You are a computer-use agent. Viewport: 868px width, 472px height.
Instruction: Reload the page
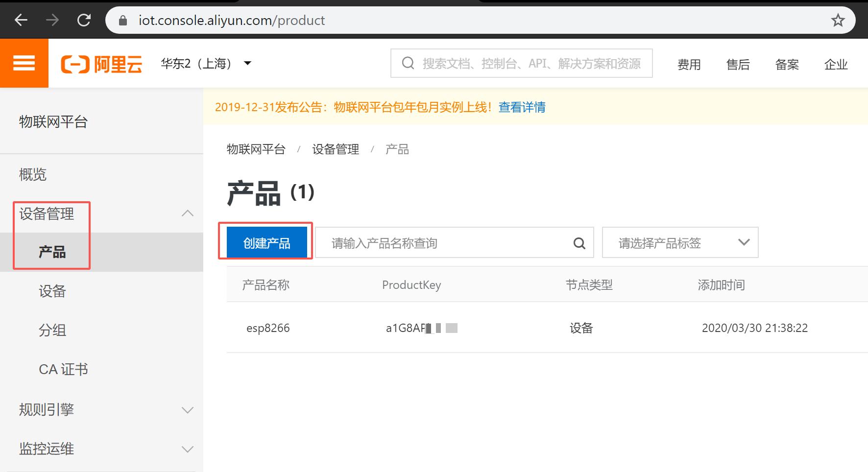click(84, 20)
